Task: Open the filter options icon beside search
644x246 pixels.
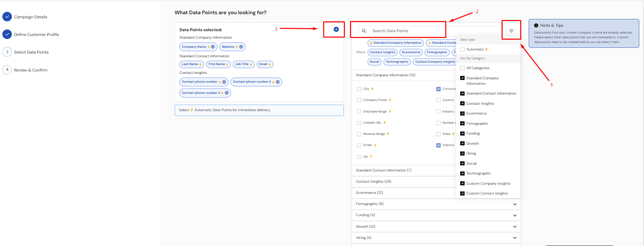Action: 511,31
